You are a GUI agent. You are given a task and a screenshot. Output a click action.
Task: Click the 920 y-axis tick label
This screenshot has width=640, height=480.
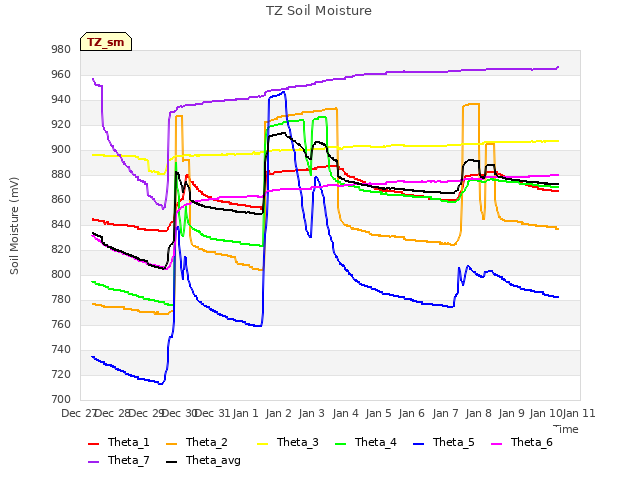[61, 125]
